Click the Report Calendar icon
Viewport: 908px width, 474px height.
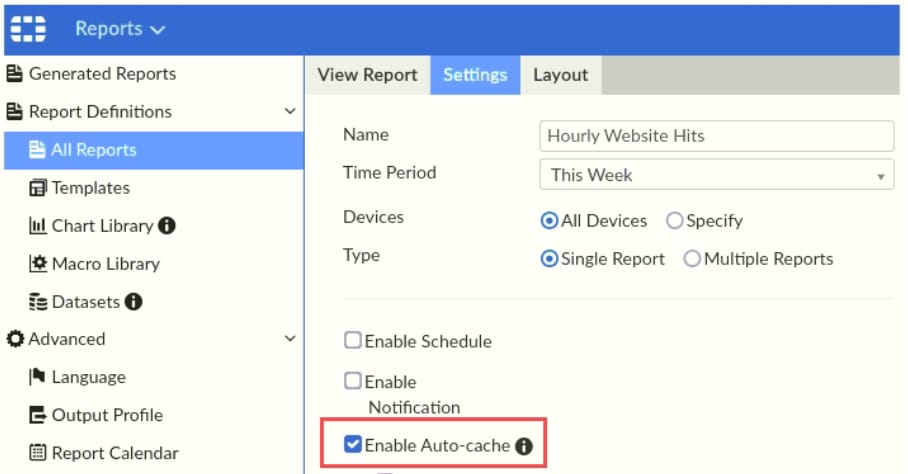(x=38, y=453)
